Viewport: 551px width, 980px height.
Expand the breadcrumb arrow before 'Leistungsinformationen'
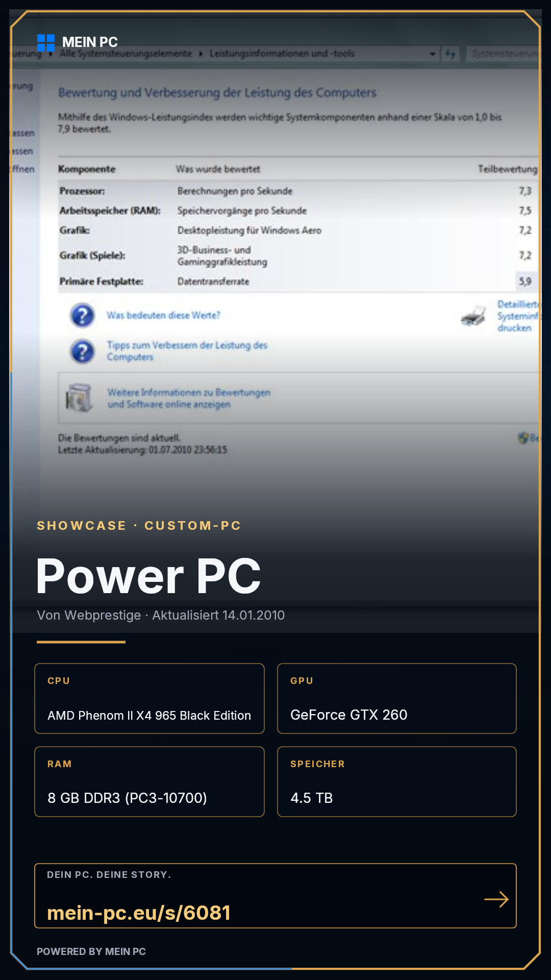[201, 54]
